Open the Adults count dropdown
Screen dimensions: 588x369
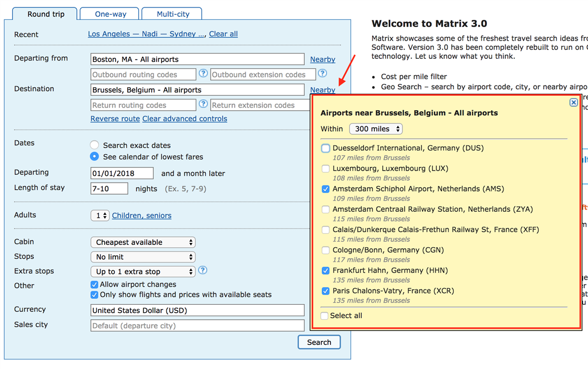point(100,215)
